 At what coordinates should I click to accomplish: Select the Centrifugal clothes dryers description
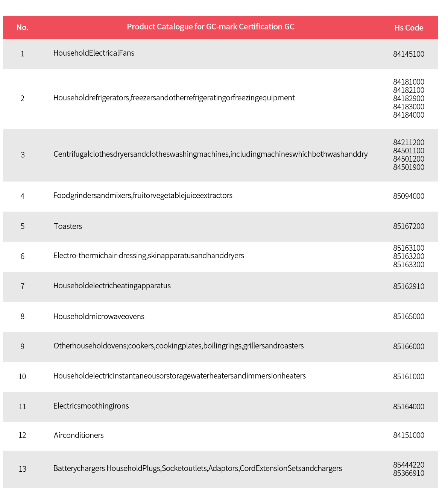click(211, 154)
